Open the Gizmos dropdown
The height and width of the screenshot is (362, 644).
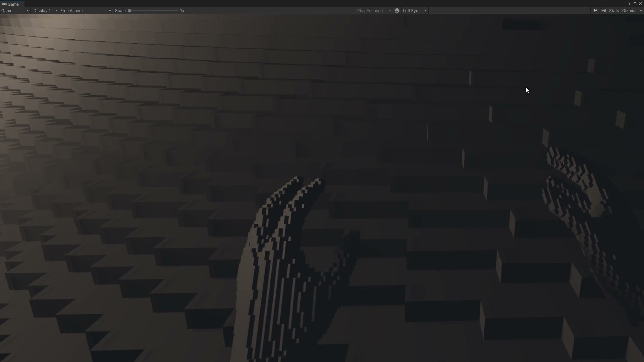pos(641,11)
